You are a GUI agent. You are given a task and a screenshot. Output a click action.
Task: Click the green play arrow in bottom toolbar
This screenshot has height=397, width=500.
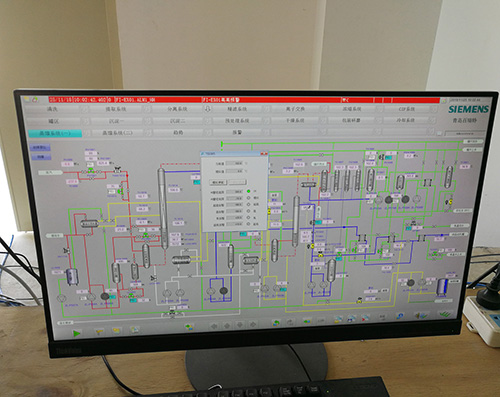(x=77, y=333)
